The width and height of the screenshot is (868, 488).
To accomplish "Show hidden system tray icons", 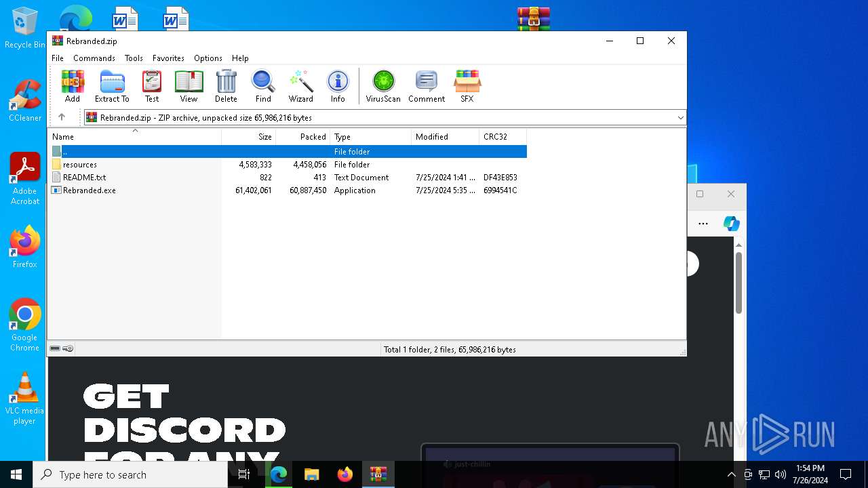I will (731, 474).
